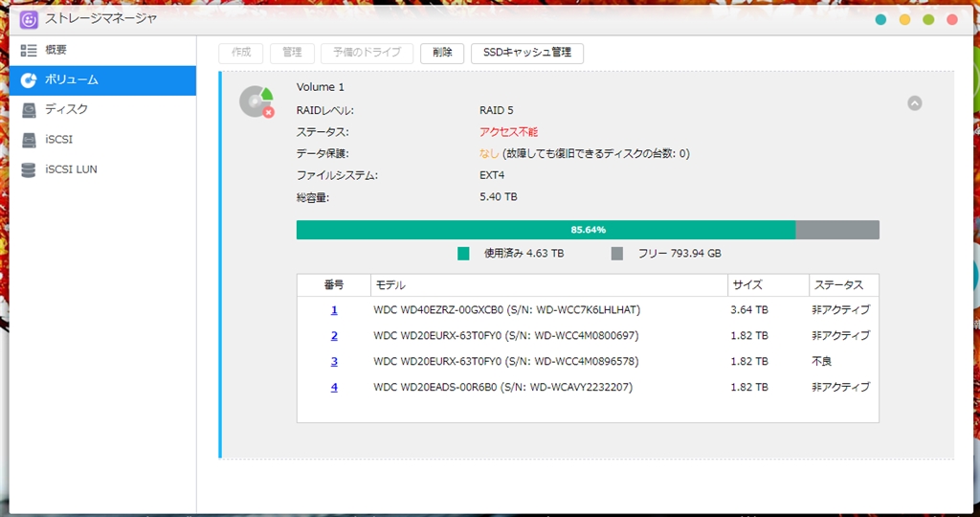Open SSDキャッシュ管理
This screenshot has height=517, width=980.
(x=527, y=54)
